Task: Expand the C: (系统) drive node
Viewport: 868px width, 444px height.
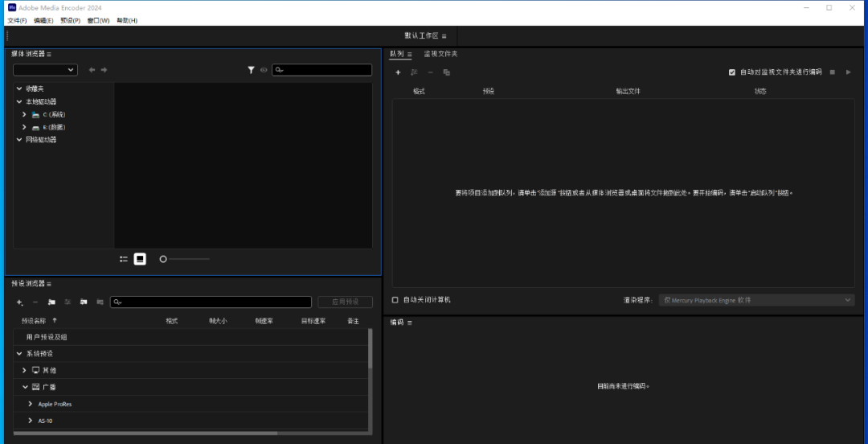Action: 25,115
